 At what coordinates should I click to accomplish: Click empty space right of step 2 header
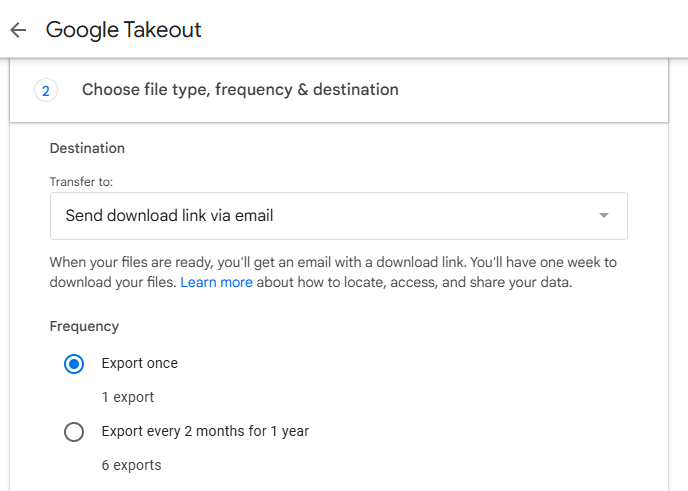pos(540,90)
